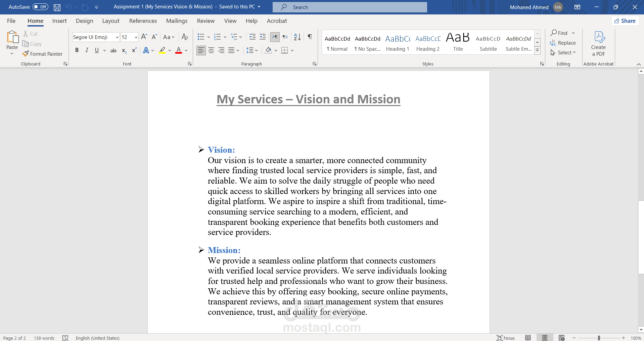644x341 pixels.
Task: Click the Decrease Indent icon
Action: point(252,37)
